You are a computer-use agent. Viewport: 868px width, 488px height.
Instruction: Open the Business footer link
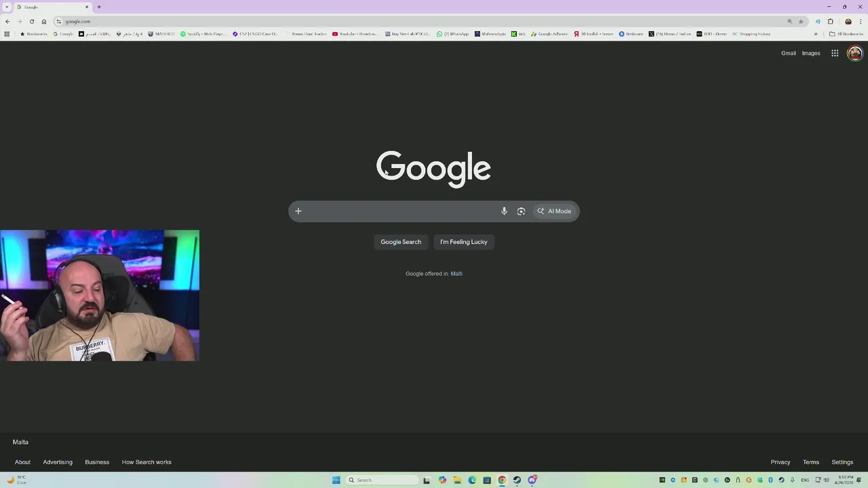(x=97, y=462)
